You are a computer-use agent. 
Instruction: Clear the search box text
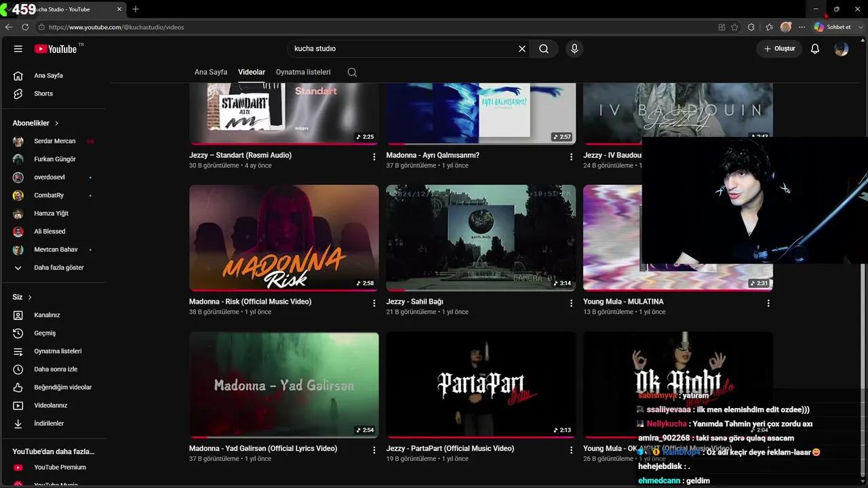[x=522, y=49]
